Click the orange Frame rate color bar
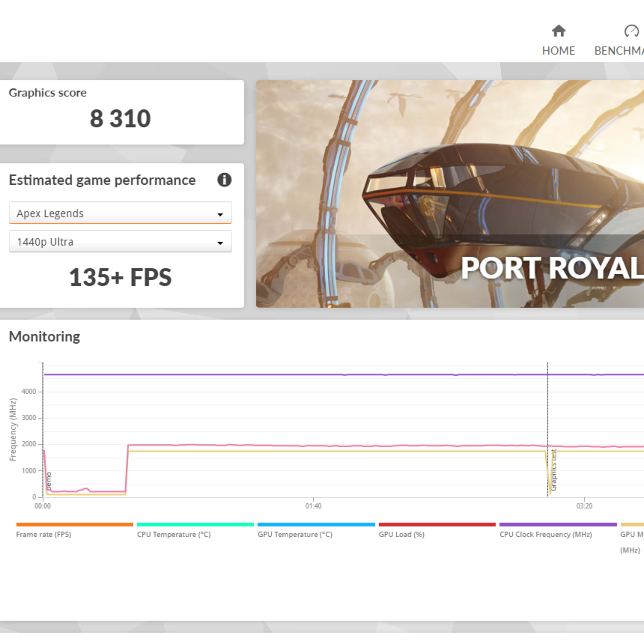The height and width of the screenshot is (644, 644). 75,524
